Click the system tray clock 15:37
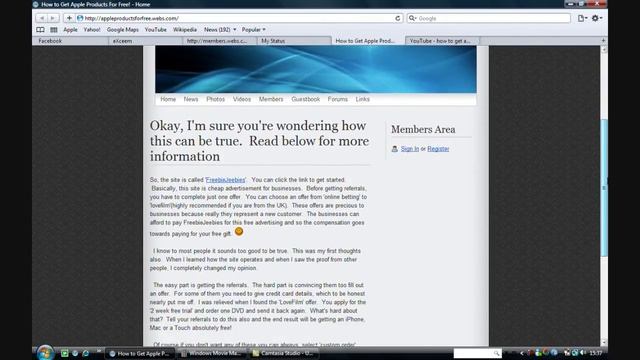640x360 pixels. pos(596,353)
